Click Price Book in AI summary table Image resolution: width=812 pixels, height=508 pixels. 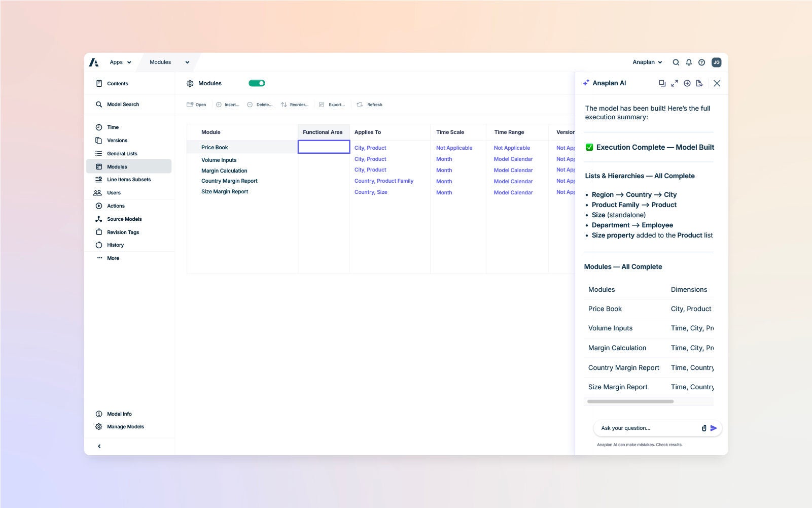pyautogui.click(x=605, y=309)
